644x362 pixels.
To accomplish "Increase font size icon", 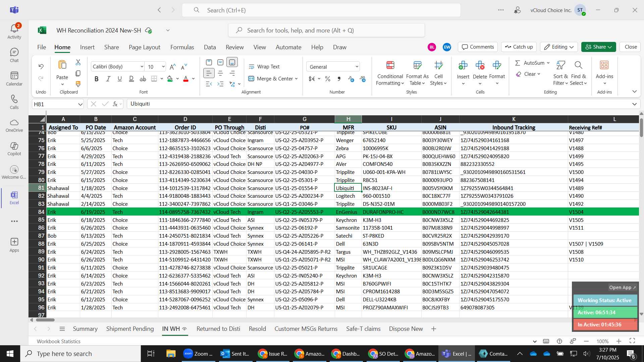I will coord(173,67).
